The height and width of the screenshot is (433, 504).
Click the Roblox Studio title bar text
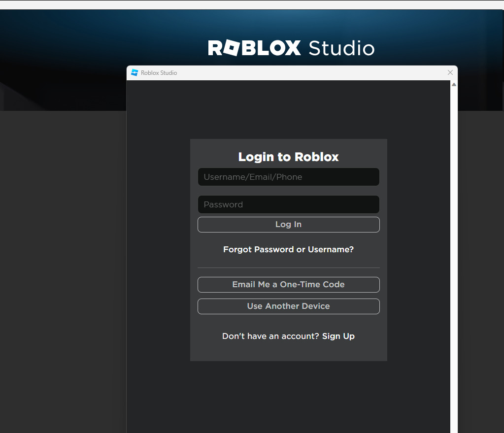[159, 72]
